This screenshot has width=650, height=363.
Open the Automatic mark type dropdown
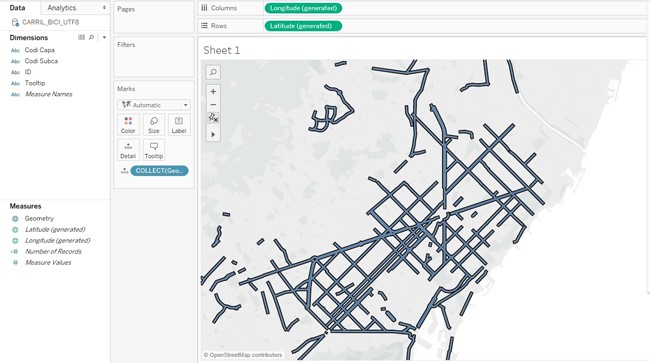[154, 105]
